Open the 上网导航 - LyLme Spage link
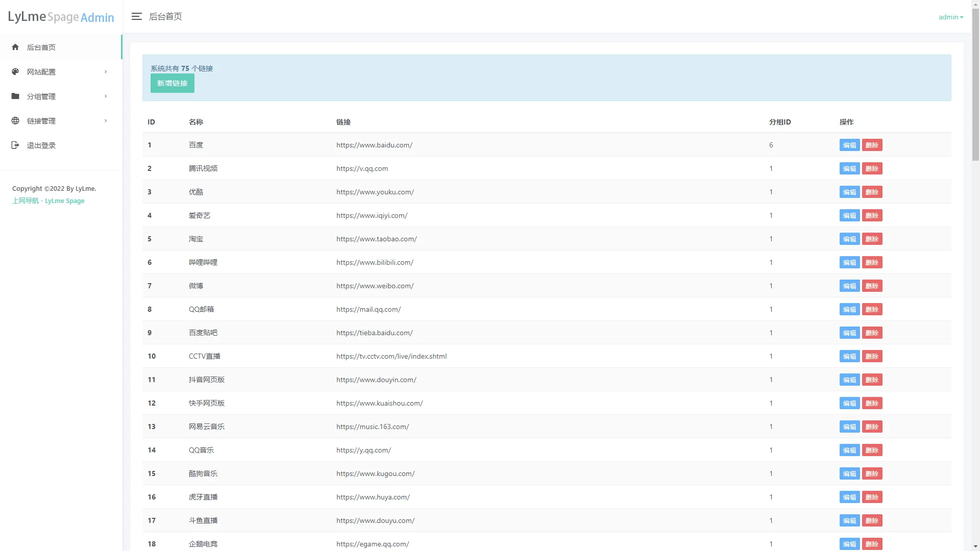Viewport: 980px width, 551px height. coord(48,201)
